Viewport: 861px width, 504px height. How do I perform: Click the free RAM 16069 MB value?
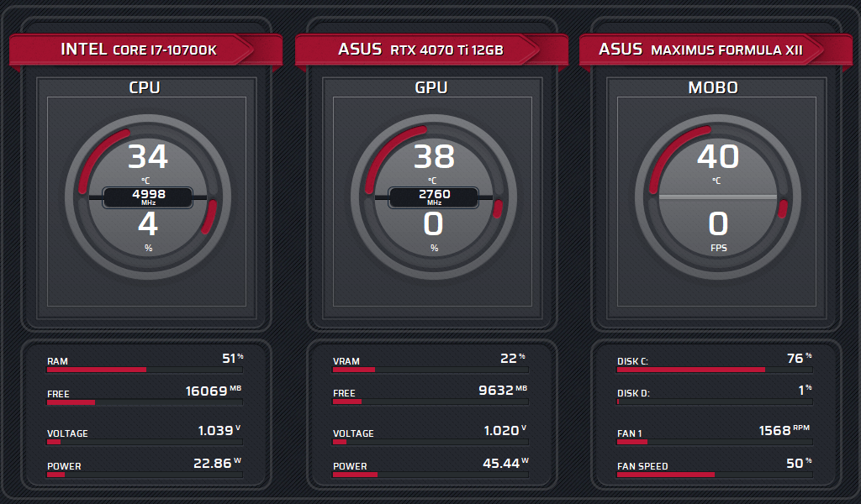[207, 391]
